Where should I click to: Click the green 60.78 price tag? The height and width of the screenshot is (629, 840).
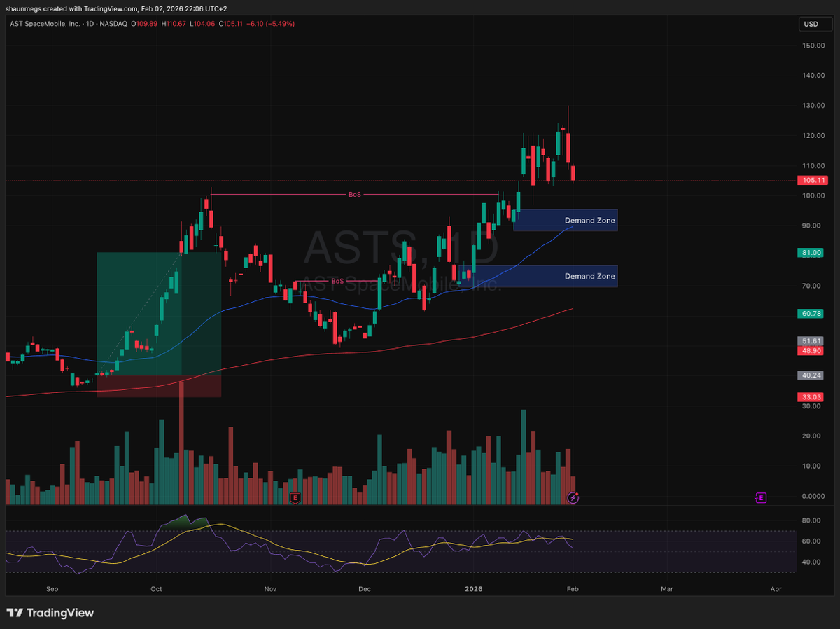(x=810, y=313)
